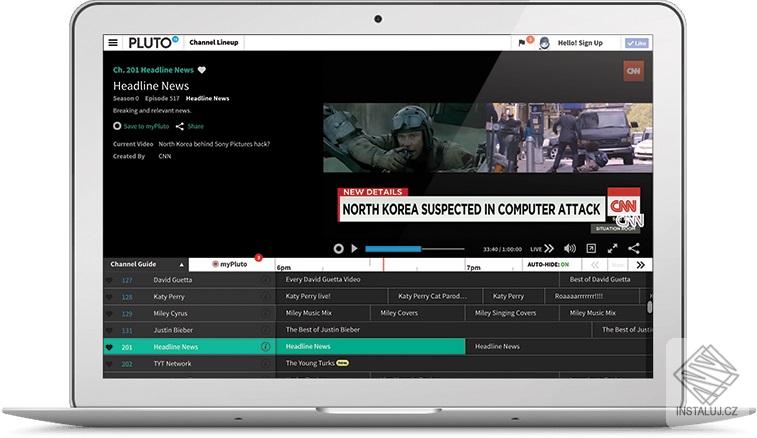Click the Save to myPluto link text
The width and height of the screenshot is (757, 438).
click(146, 127)
